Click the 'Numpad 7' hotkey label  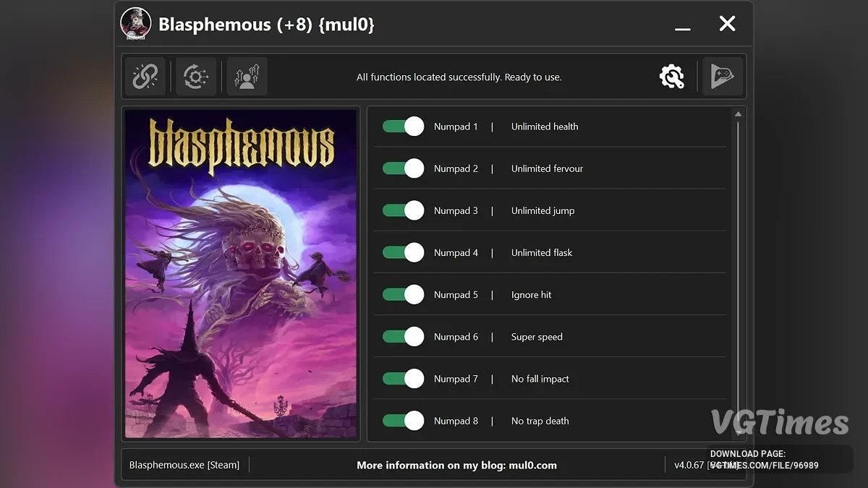(x=456, y=378)
